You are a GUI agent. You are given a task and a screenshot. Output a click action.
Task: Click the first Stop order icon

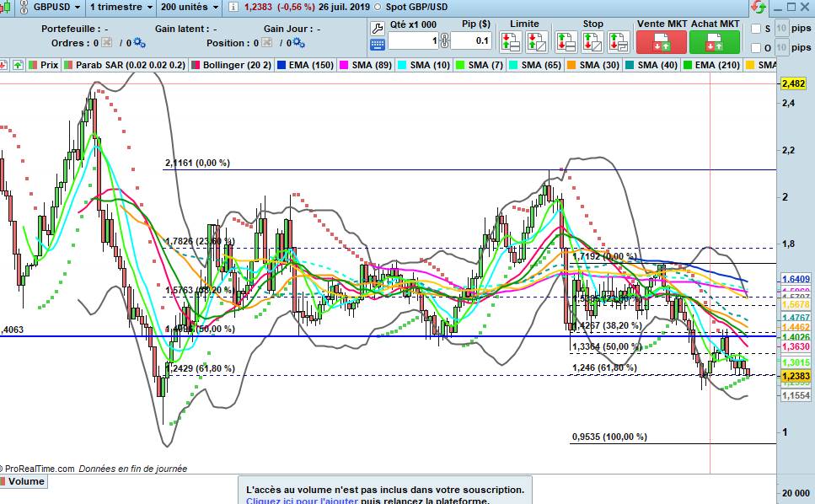(x=566, y=42)
